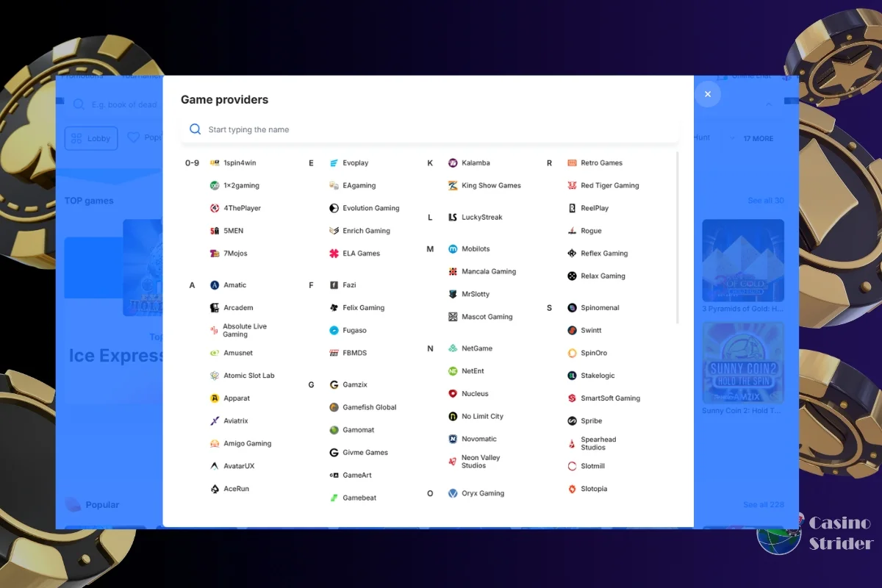Click the ELA Games pink logo
Image resolution: width=882 pixels, height=588 pixels.
click(334, 254)
